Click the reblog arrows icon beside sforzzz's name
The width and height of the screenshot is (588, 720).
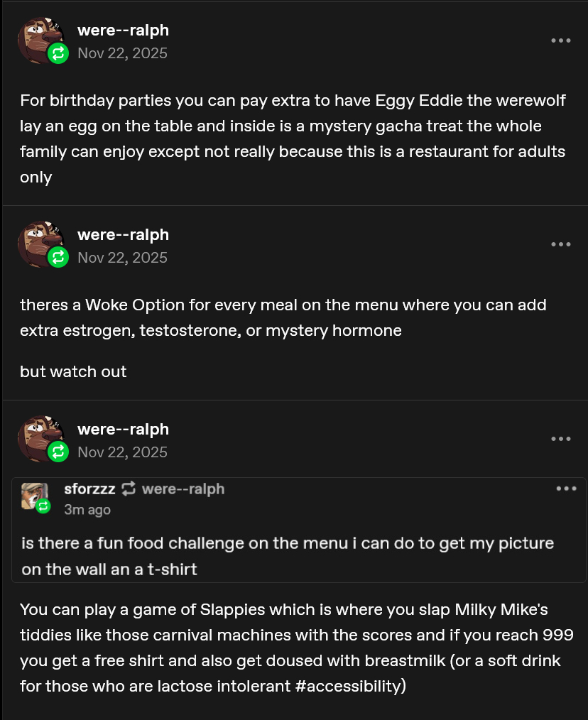(129, 489)
